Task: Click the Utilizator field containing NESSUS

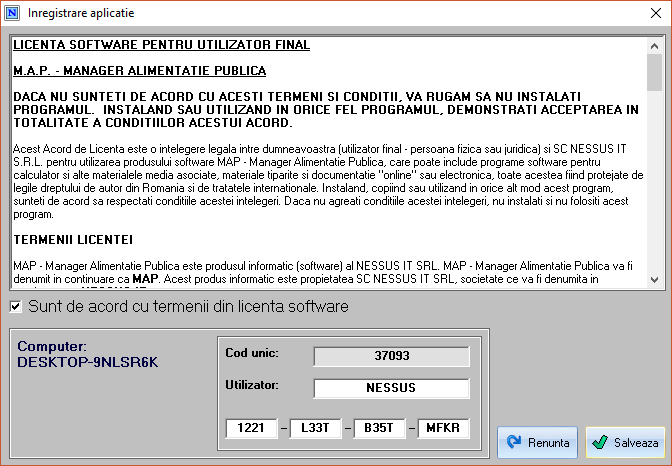Action: click(391, 388)
